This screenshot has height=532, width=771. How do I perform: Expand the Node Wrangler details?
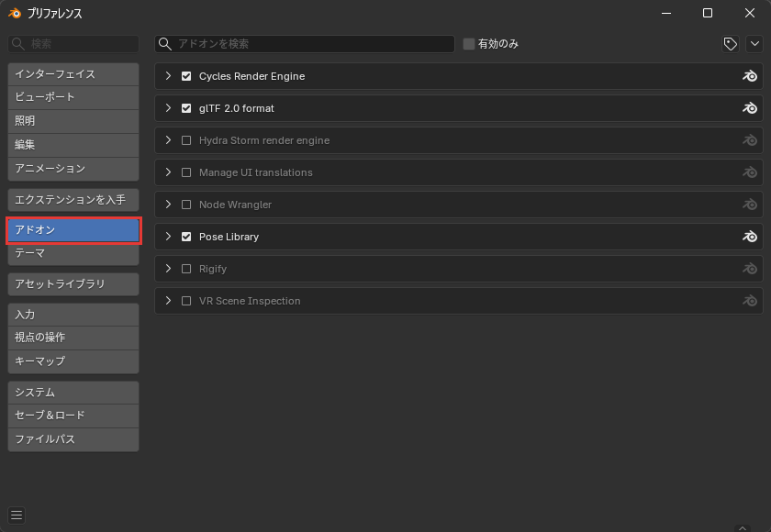[x=168, y=205]
